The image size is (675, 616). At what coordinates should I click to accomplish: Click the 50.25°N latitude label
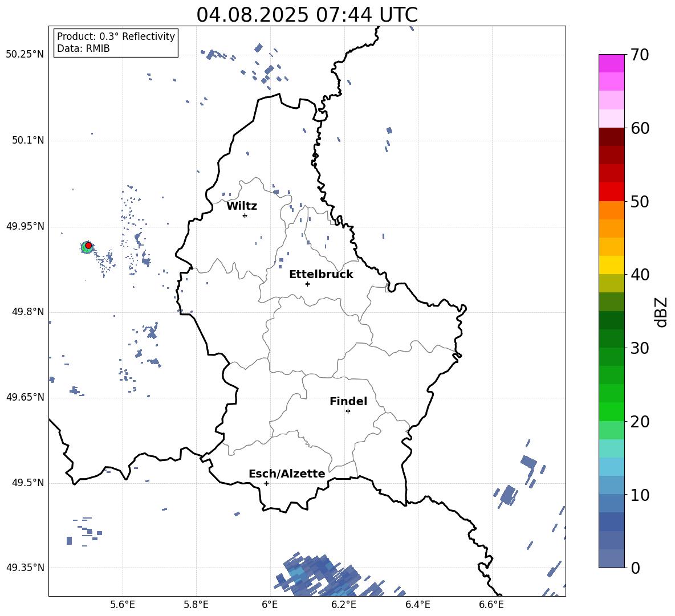tap(25, 55)
